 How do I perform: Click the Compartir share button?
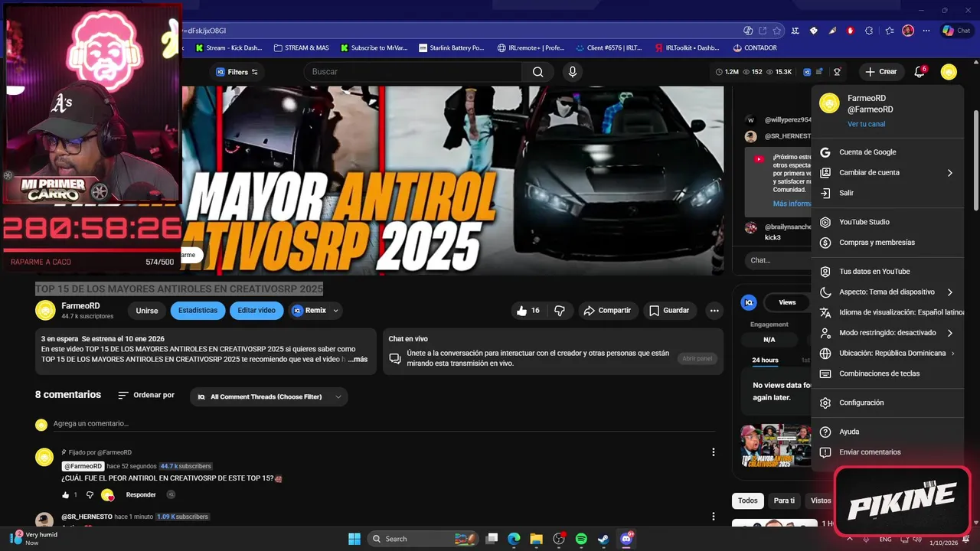pos(607,311)
